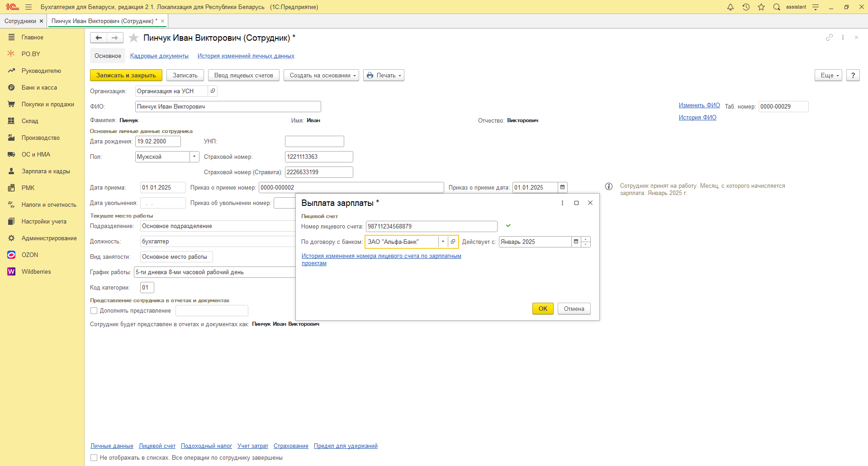Open calendar for Приказ о приеме дата

click(x=562, y=187)
